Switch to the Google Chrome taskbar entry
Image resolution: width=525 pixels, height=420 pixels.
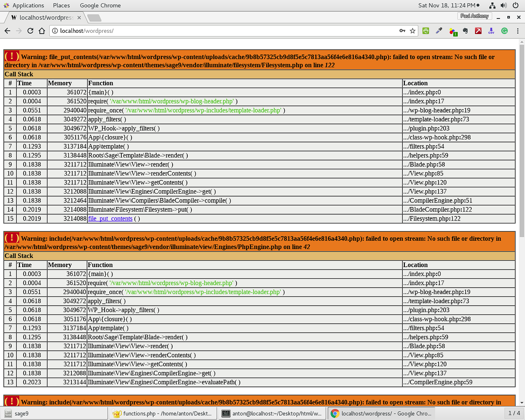pyautogui.click(x=382, y=413)
